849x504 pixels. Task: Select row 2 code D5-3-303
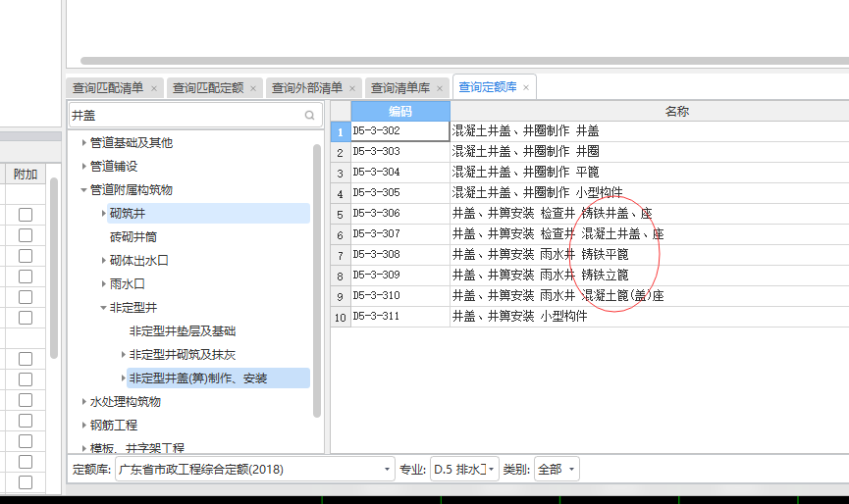tap(400, 151)
